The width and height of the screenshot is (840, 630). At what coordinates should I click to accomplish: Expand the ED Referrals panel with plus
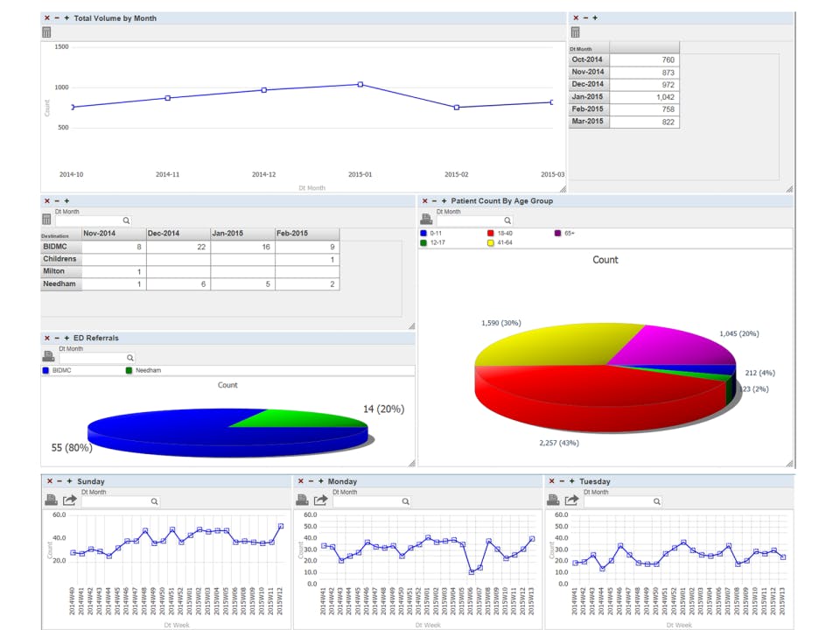[66, 338]
